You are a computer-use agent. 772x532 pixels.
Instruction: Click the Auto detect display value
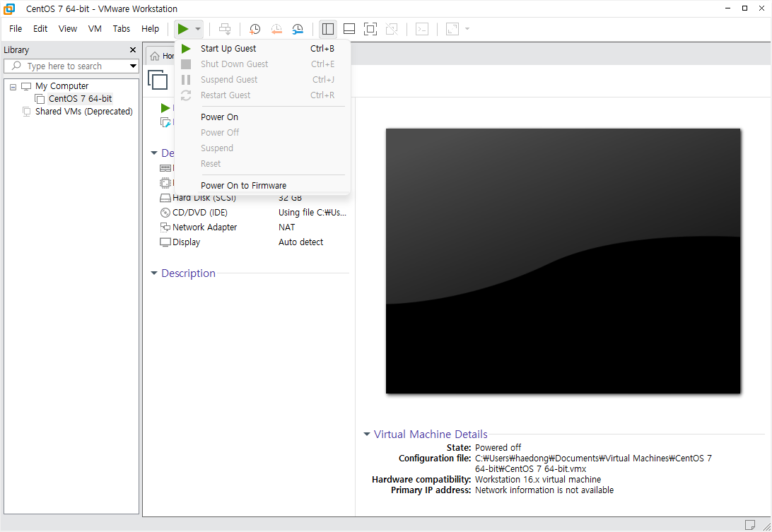(x=301, y=242)
